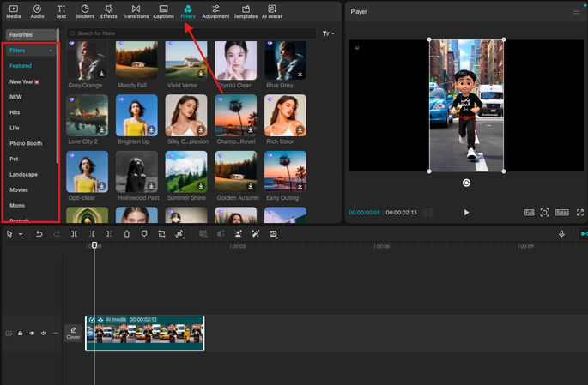Download the Rich Color filter

300,130
